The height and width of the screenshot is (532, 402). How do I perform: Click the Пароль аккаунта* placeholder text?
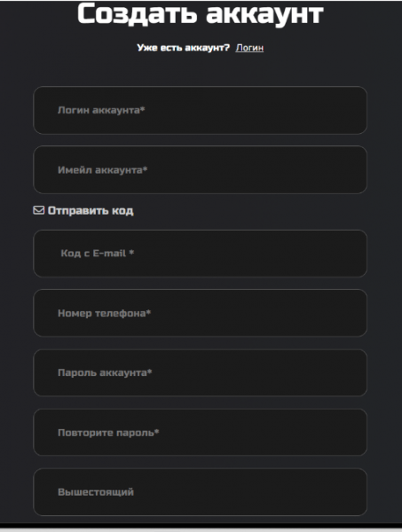click(x=105, y=372)
